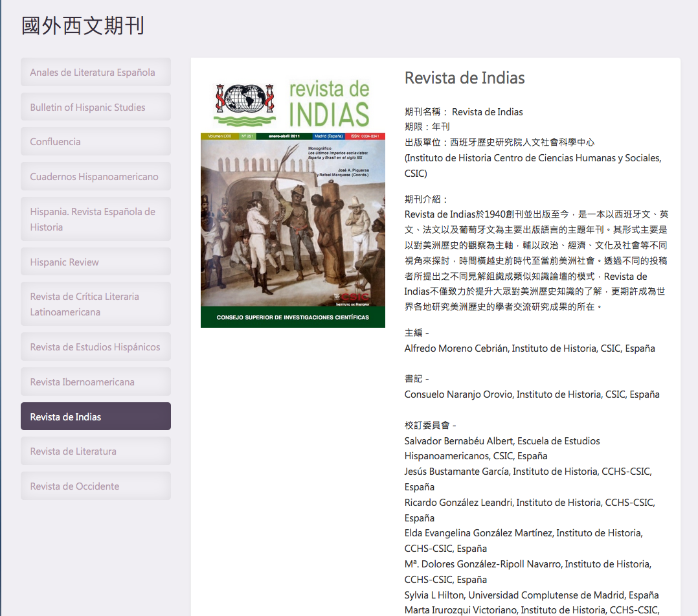Click the Revista de Indias cover image
698x616 pixels.
(293, 220)
